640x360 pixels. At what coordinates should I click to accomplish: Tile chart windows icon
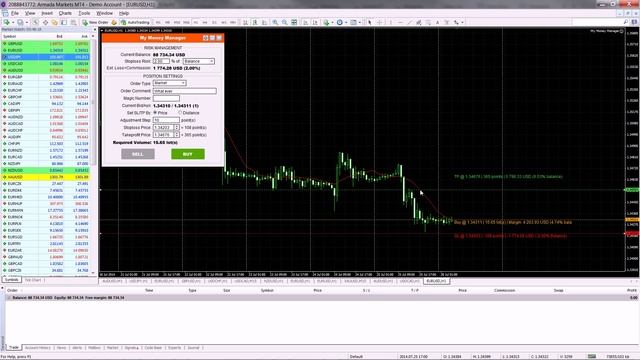click(294, 22)
